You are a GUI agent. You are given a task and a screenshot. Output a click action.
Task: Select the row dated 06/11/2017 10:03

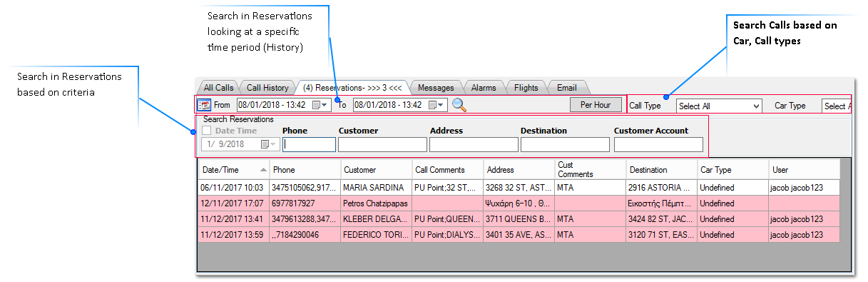(x=519, y=188)
